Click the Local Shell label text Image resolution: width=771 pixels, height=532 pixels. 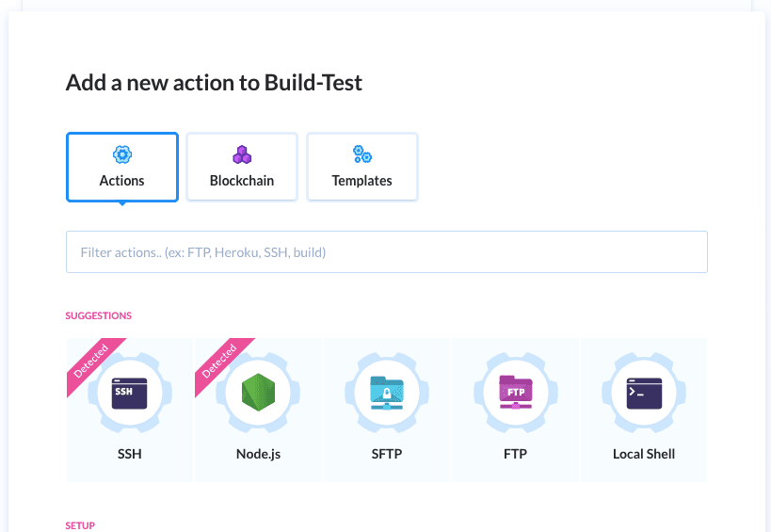click(644, 454)
